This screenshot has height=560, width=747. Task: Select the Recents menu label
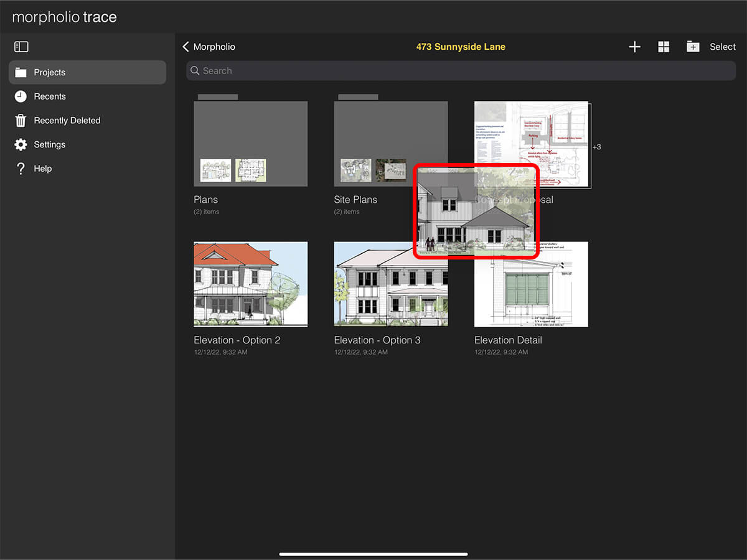tap(50, 96)
